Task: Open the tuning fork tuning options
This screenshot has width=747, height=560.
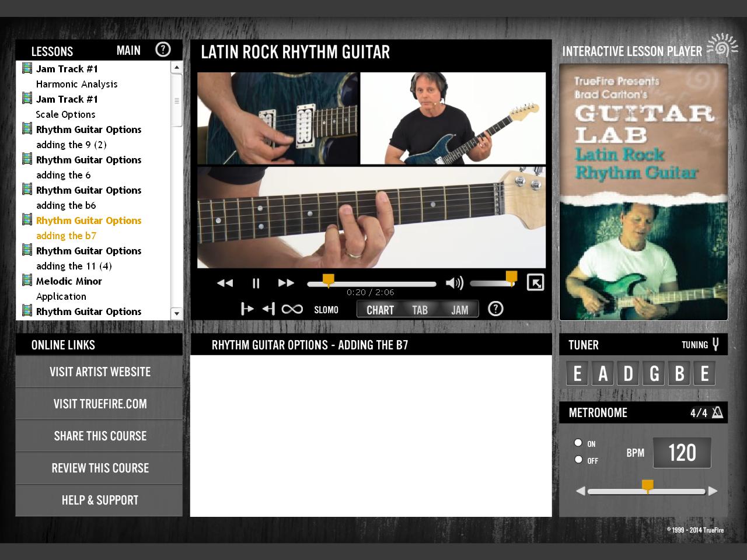Action: coord(715,344)
